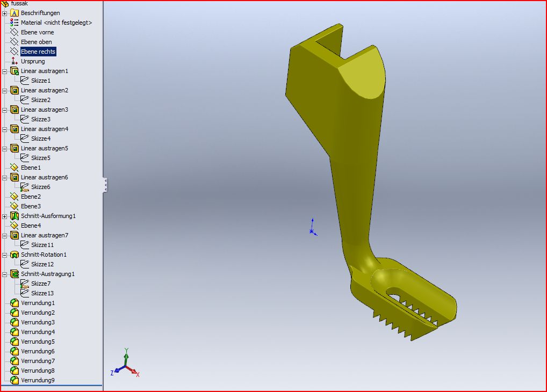547x392 pixels.
Task: Click the Schnitt-Ausformung1 loft cut icon
Action: 15,216
